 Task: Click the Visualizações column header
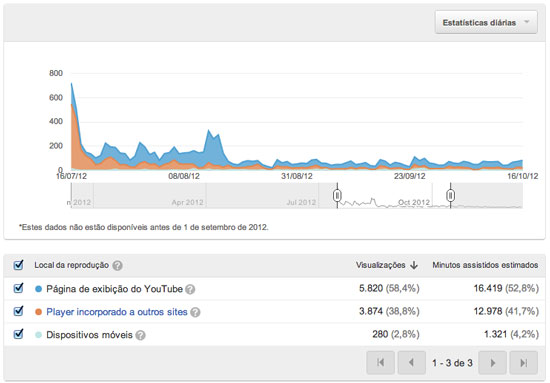[381, 265]
